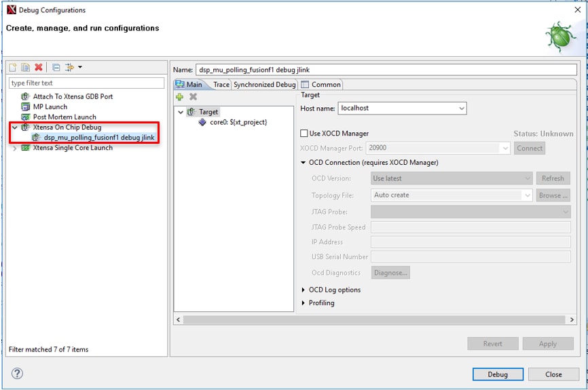Switch to the Trace tab
This screenshot has width=588, height=390.
(221, 85)
